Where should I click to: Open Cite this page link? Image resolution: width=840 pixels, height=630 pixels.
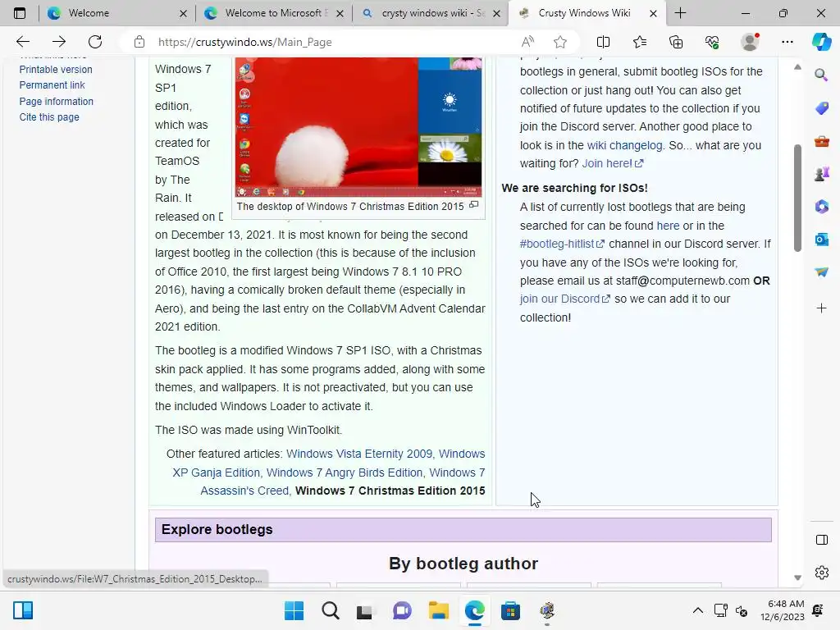tap(49, 116)
